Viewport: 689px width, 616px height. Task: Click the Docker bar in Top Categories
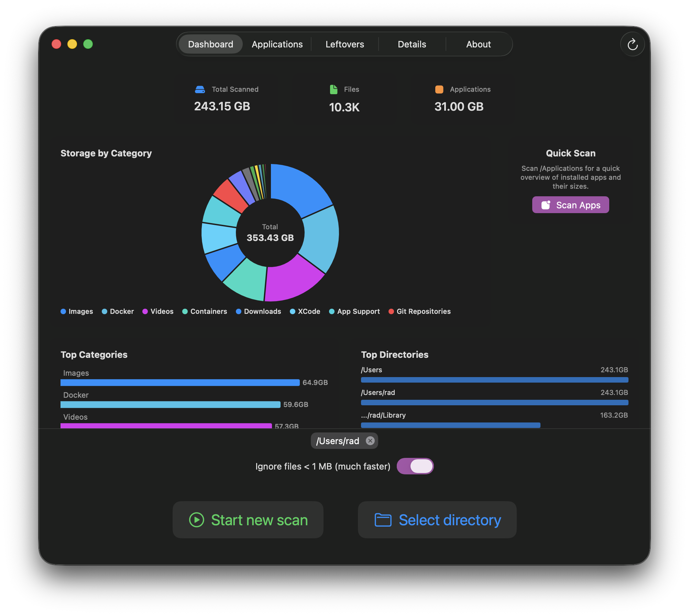(x=170, y=405)
